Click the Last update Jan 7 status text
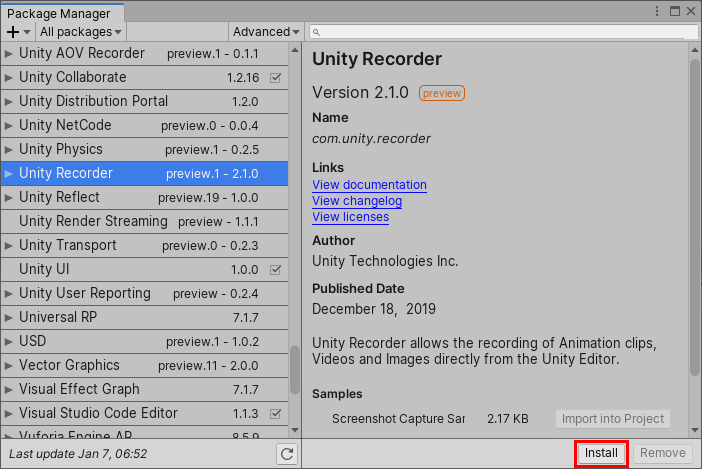Viewport: 702px width, 469px height. (78, 454)
